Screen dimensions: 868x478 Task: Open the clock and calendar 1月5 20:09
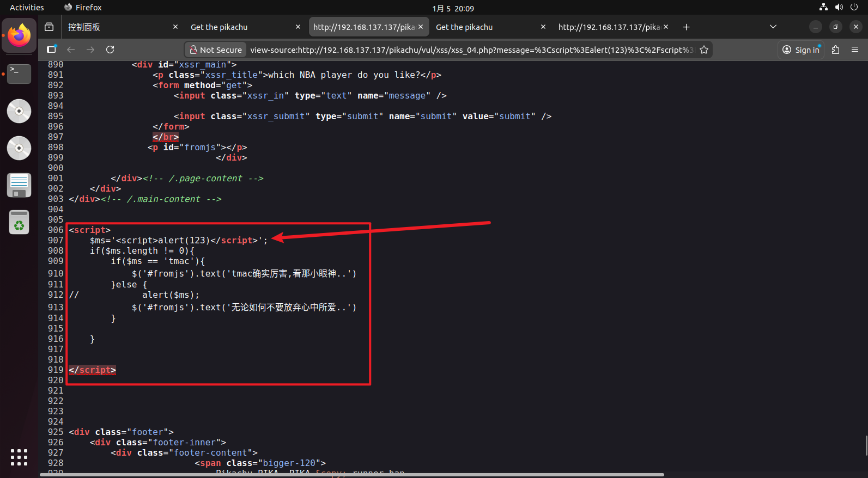[x=453, y=8]
